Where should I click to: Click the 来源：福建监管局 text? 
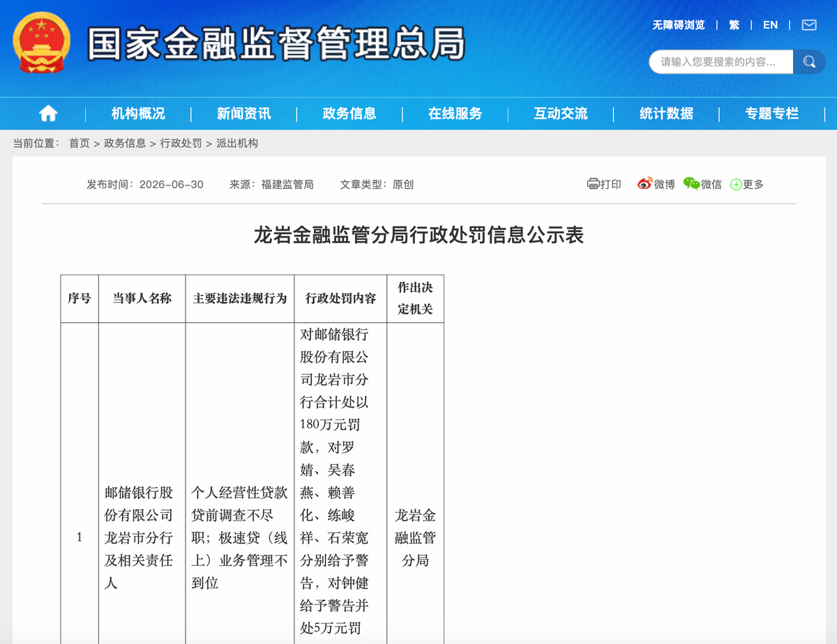[x=271, y=184]
